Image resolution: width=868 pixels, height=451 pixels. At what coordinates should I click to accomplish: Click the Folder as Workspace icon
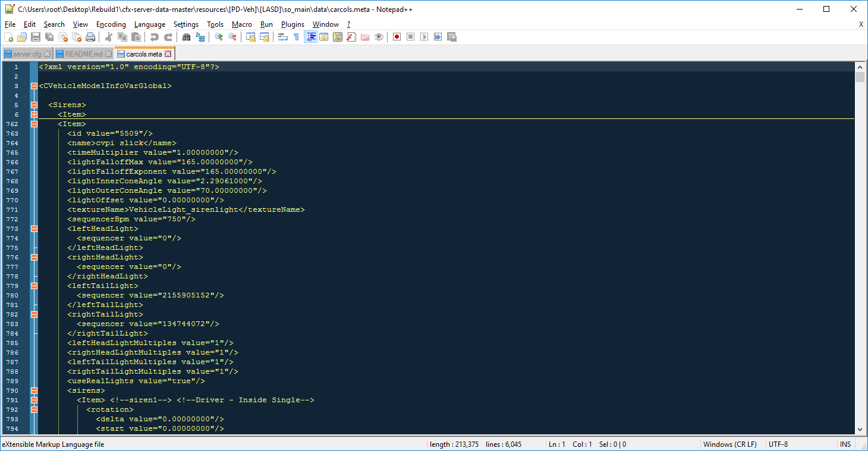364,37
